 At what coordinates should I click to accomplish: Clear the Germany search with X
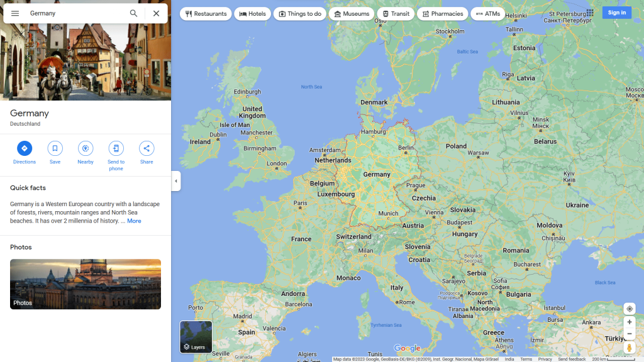click(x=156, y=13)
